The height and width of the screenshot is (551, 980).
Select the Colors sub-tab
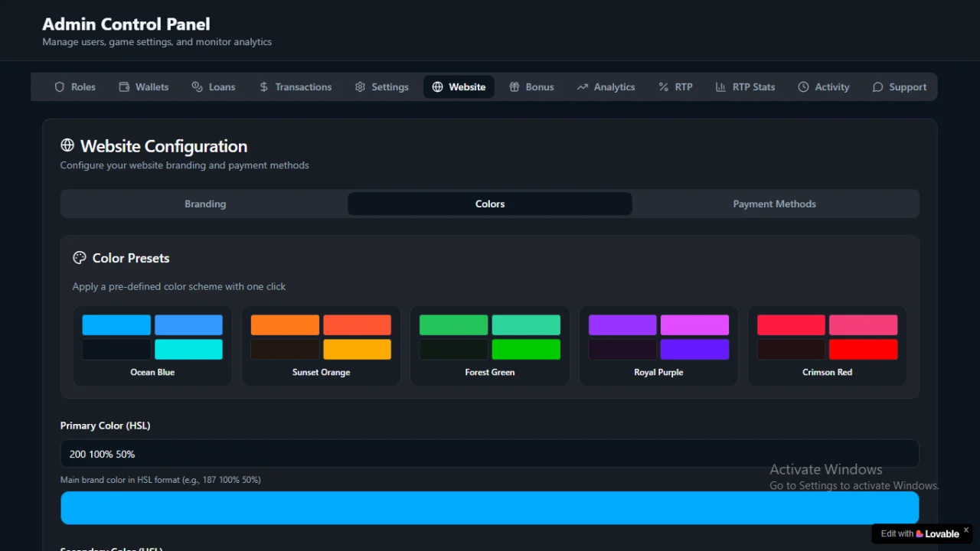pos(490,204)
